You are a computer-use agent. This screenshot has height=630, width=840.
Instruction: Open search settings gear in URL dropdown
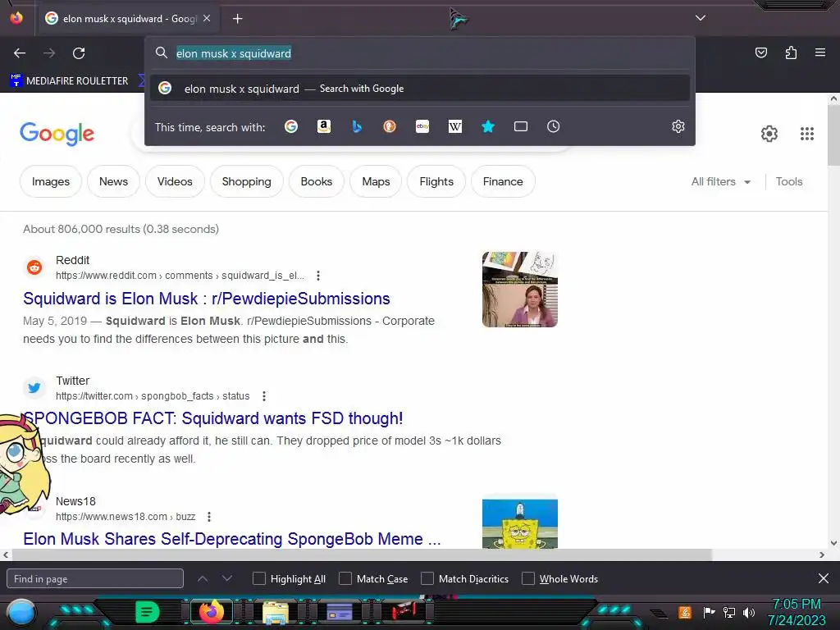(x=678, y=126)
